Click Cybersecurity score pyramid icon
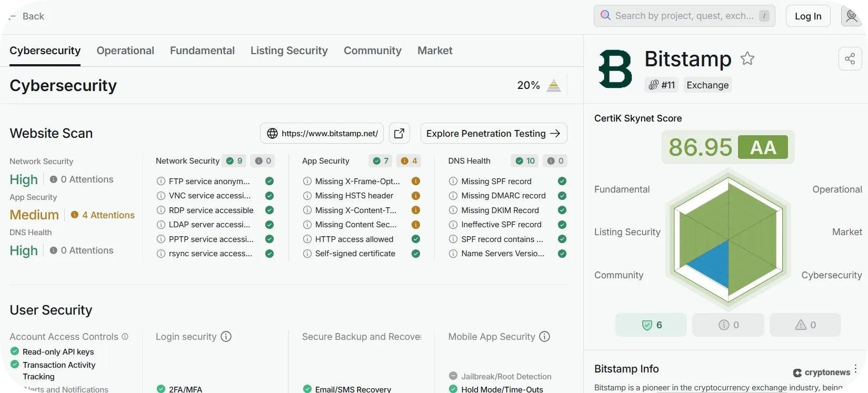 [x=553, y=85]
